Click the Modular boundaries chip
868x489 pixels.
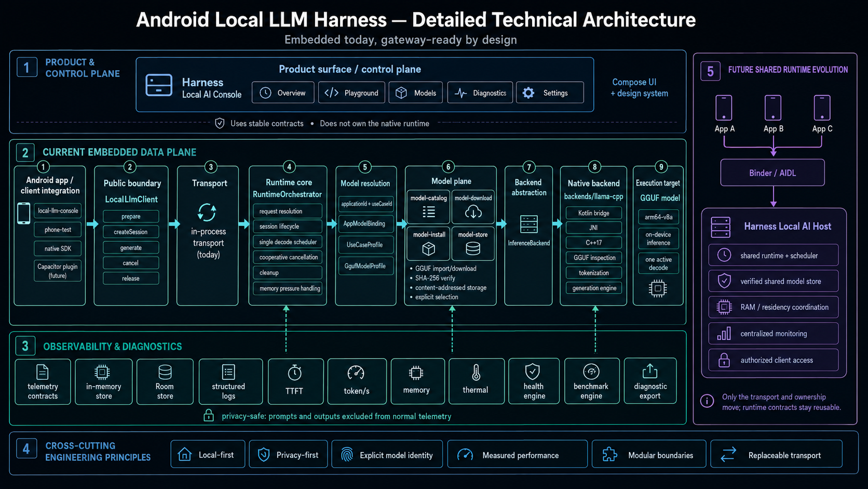tap(649, 454)
